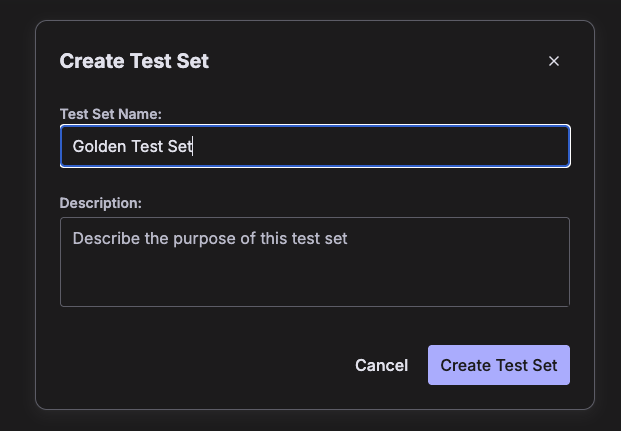Cancel the test set creation
The image size is (621, 431).
(x=381, y=365)
